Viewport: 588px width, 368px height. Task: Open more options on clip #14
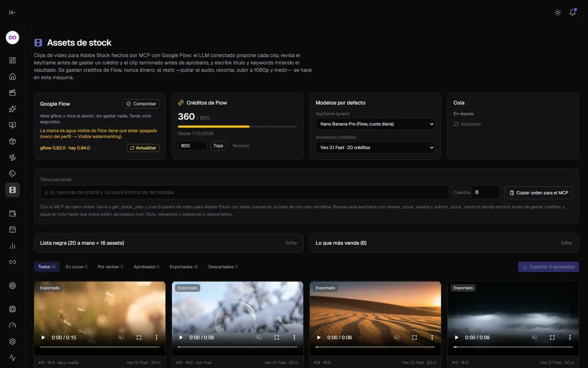point(432,337)
